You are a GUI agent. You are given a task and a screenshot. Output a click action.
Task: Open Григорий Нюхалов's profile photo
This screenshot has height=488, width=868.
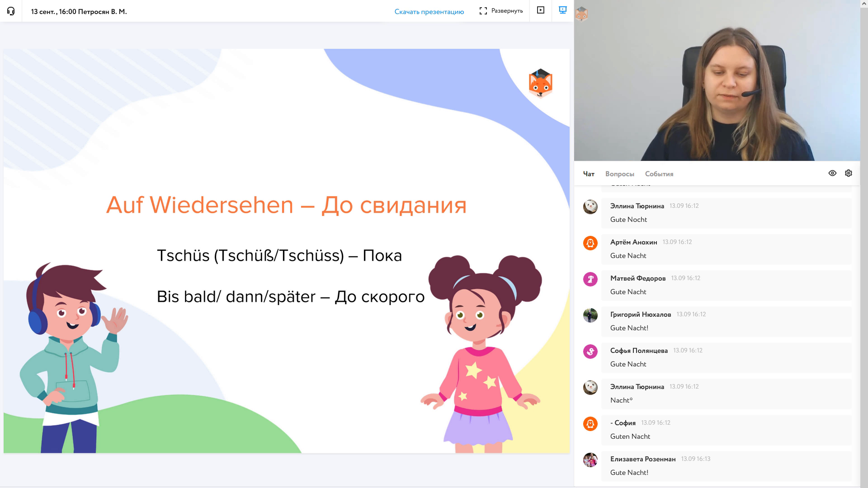(590, 315)
